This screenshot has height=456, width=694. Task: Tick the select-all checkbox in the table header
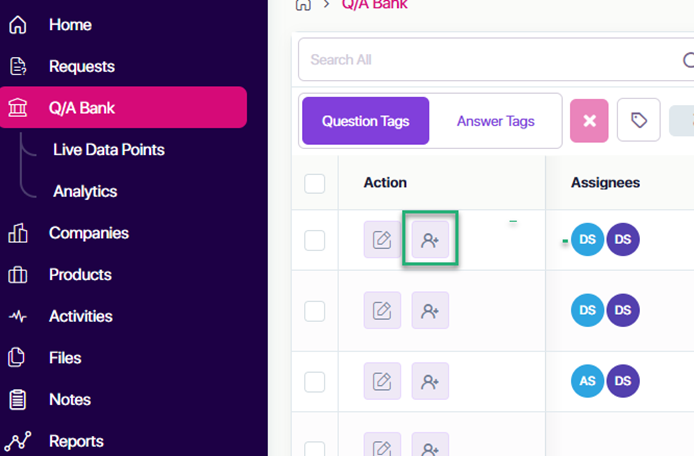pyautogui.click(x=315, y=183)
